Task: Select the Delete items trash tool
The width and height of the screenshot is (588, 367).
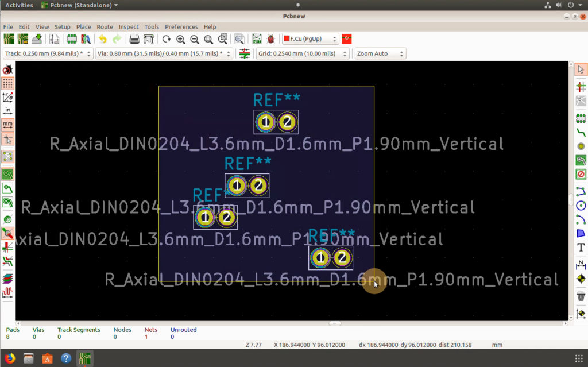Action: click(x=581, y=296)
